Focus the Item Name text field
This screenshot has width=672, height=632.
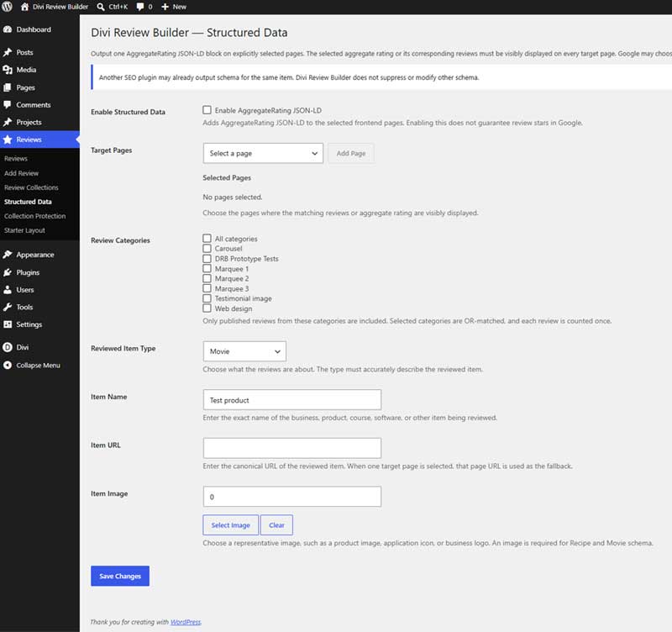(x=291, y=399)
